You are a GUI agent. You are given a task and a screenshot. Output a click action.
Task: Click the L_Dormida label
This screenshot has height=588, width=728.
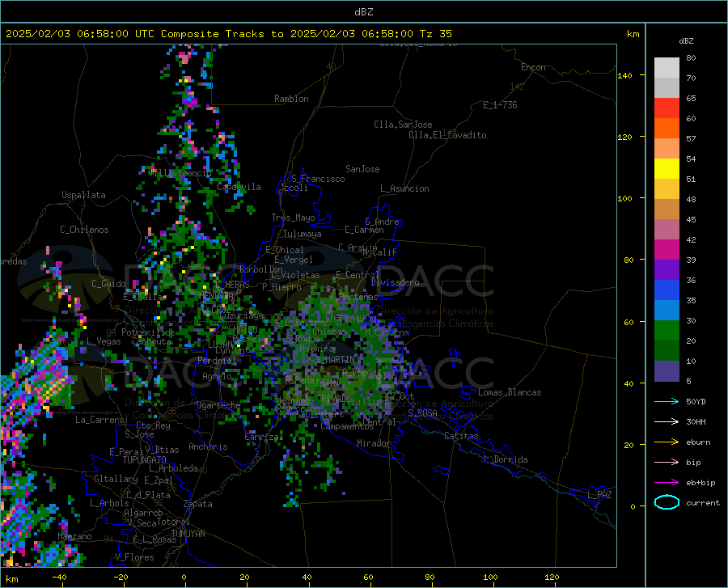click(505, 459)
